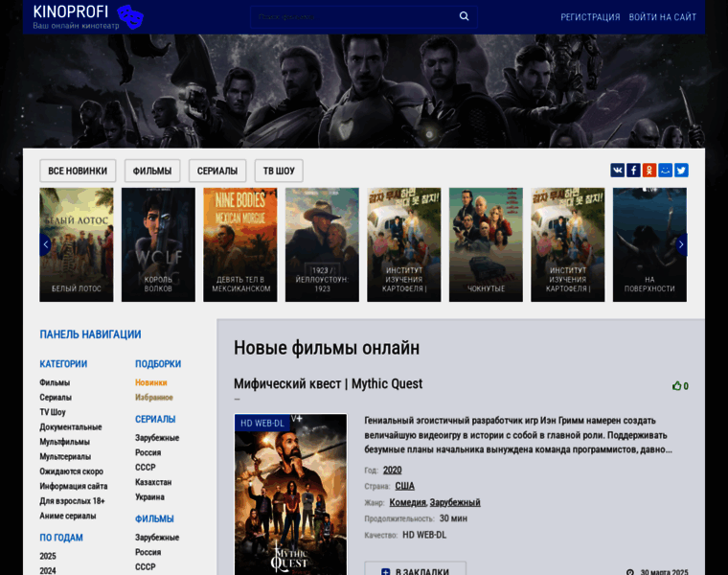Open the Информация сайта link
This screenshot has height=575, width=728.
(x=74, y=486)
